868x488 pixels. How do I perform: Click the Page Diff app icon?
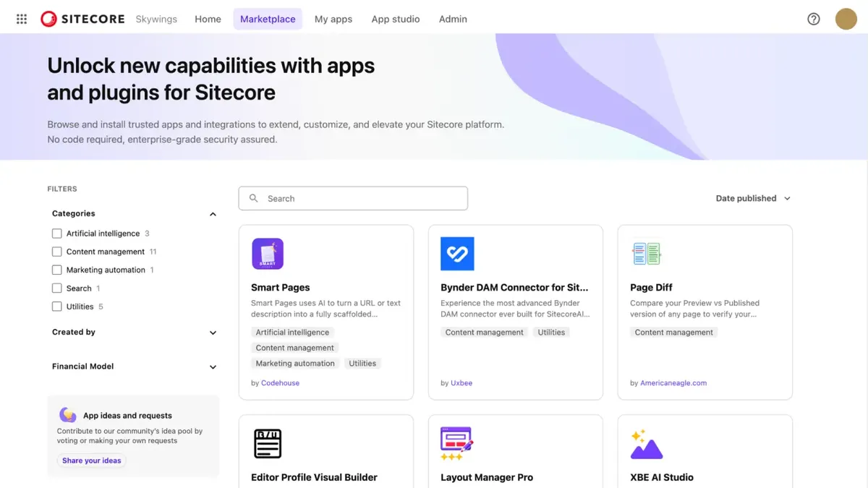(x=646, y=254)
